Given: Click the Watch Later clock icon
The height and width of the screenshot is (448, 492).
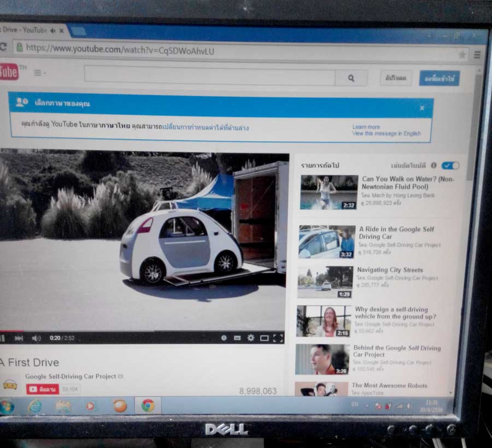Looking at the screenshot, I should 224,338.
